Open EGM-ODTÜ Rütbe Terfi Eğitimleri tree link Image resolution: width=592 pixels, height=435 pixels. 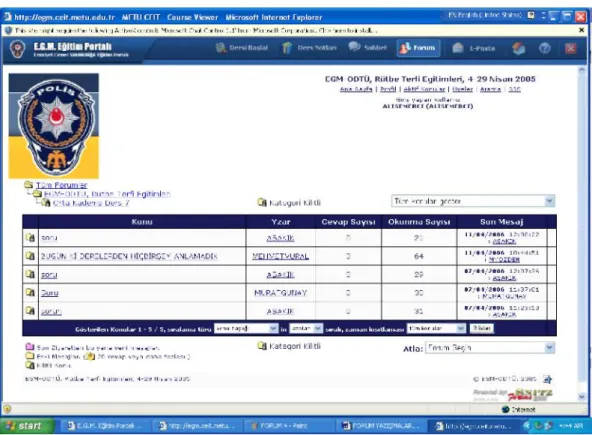pyautogui.click(x=107, y=194)
